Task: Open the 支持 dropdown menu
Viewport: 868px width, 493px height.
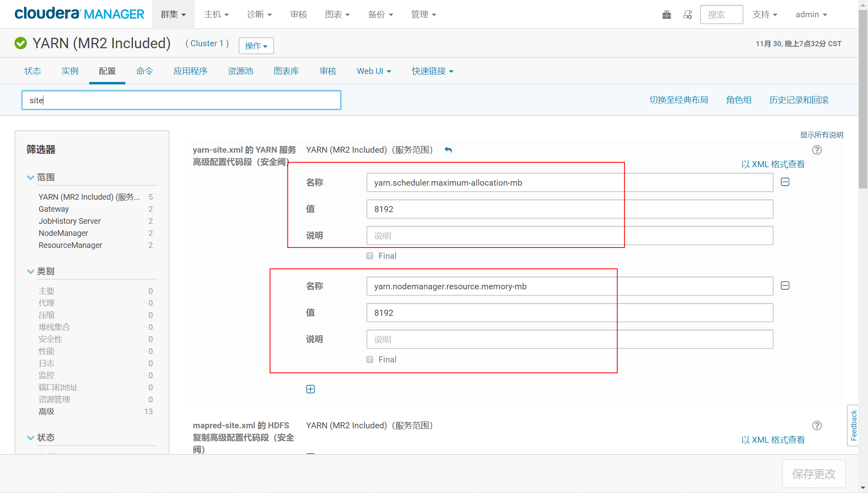Action: (x=765, y=14)
